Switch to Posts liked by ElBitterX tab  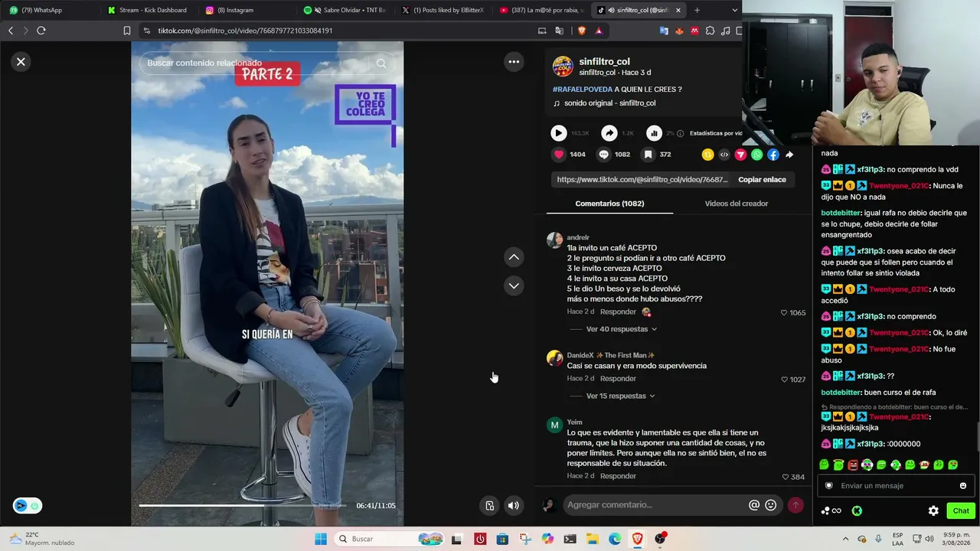pyautogui.click(x=443, y=10)
